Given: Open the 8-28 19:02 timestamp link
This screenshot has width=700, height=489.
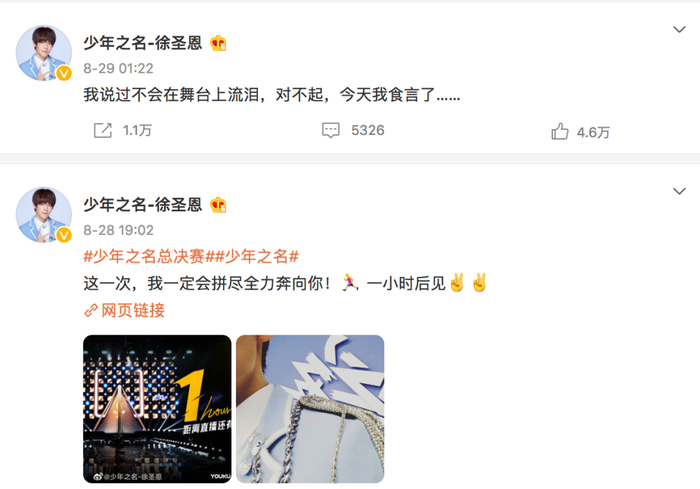Looking at the screenshot, I should pos(118,230).
